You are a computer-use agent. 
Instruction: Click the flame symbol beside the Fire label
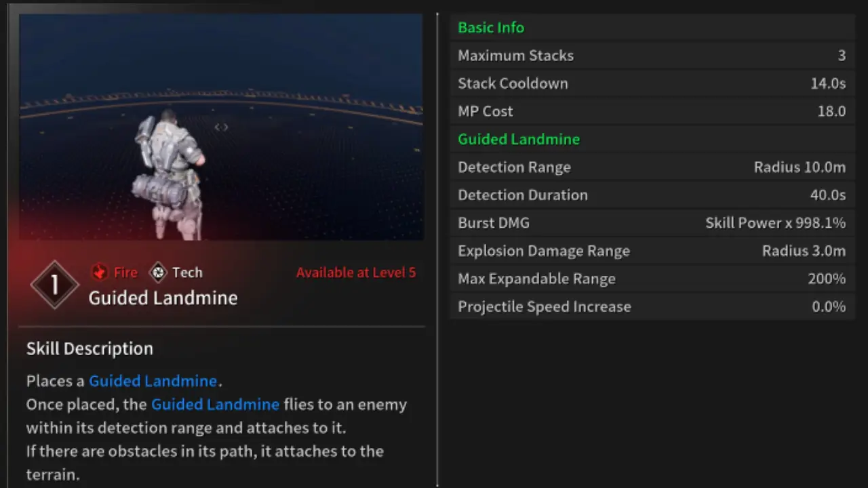coord(99,272)
